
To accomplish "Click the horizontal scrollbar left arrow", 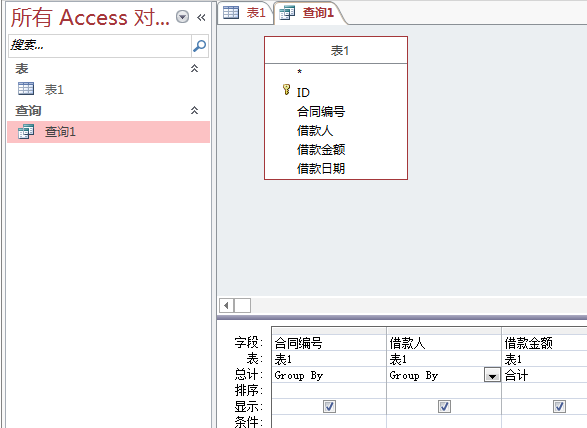I will click(x=226, y=306).
